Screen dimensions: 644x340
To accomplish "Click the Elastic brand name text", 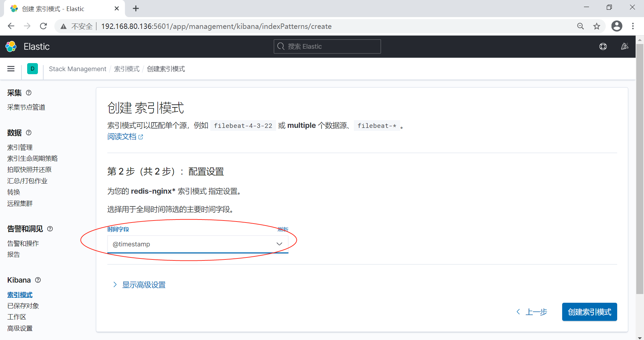I will [37, 46].
